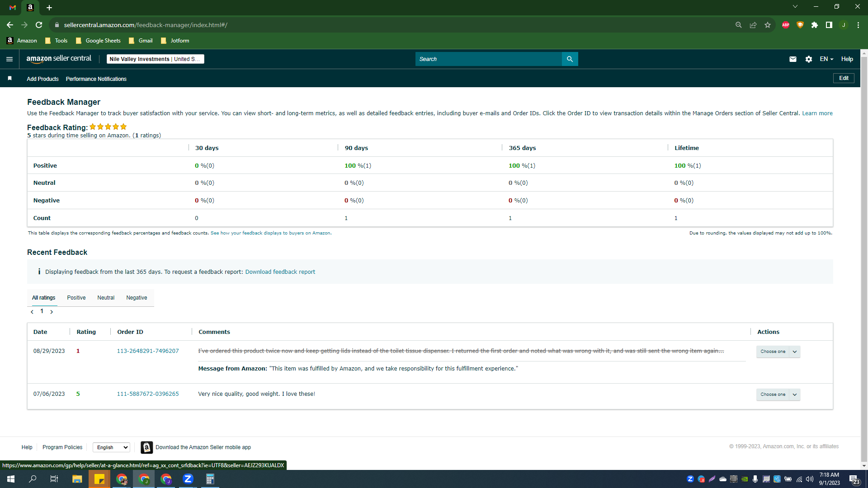Open Program Policies in the footer
The width and height of the screenshot is (868, 488).
coord(62,447)
